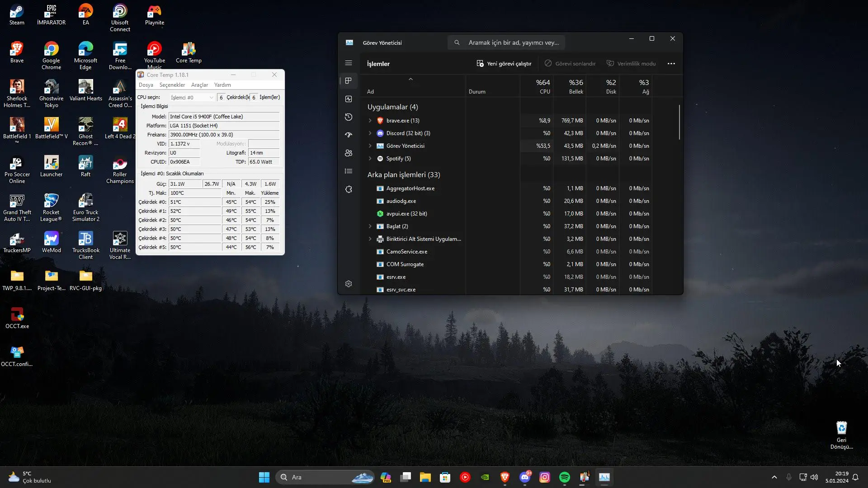Expand the Biriktirici Alt Sistemi process group

tap(370, 239)
